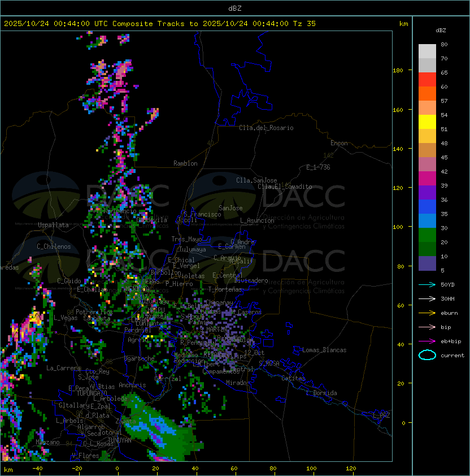Click the 'Carrizal' map label
This screenshot has height=476, width=470.
(168, 379)
